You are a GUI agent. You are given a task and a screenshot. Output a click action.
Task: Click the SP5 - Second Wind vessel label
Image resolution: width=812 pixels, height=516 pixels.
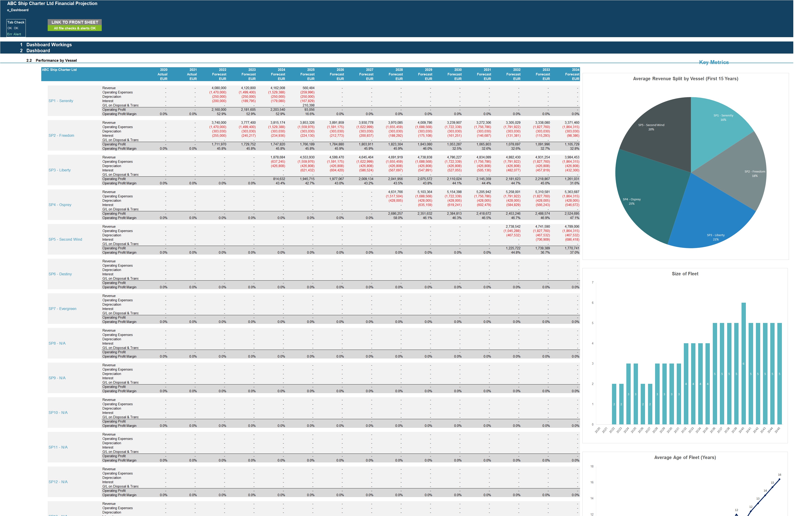tap(65, 240)
